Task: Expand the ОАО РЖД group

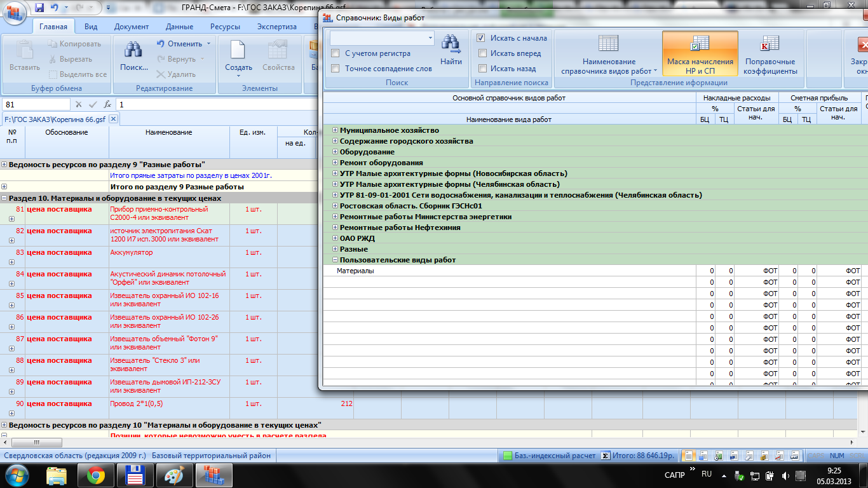Action: (335, 238)
